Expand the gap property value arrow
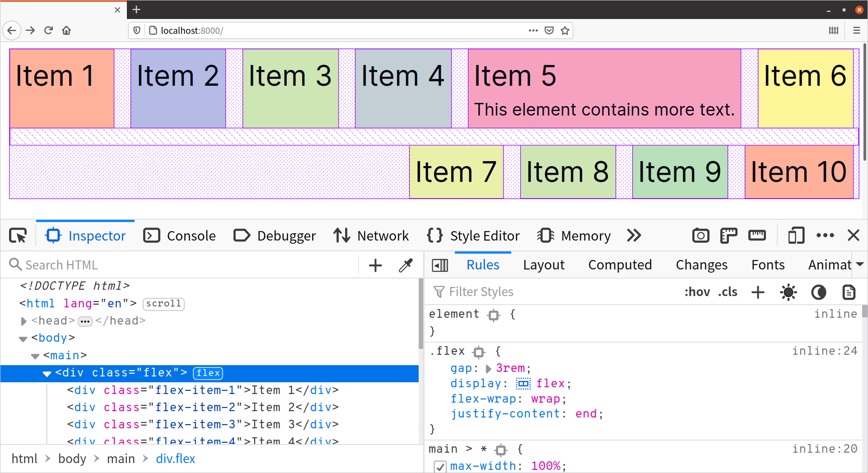This screenshot has height=473, width=868. pyautogui.click(x=488, y=369)
